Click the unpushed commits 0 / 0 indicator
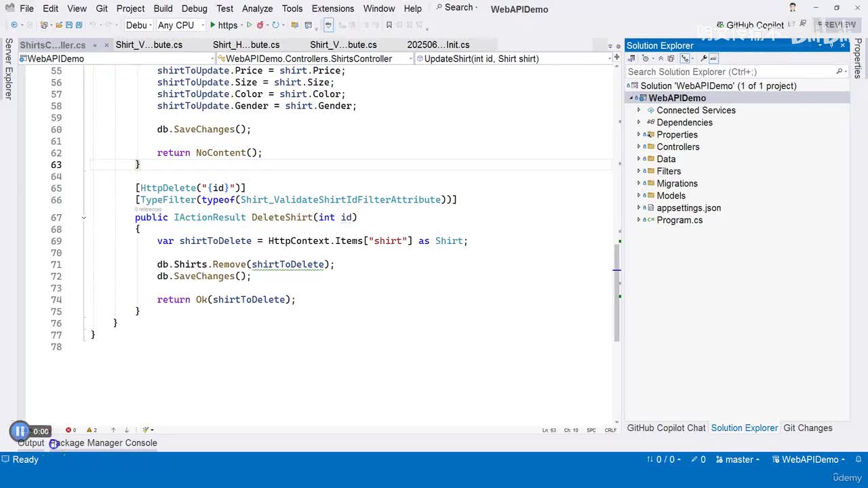The width and height of the screenshot is (868, 488). [x=664, y=460]
